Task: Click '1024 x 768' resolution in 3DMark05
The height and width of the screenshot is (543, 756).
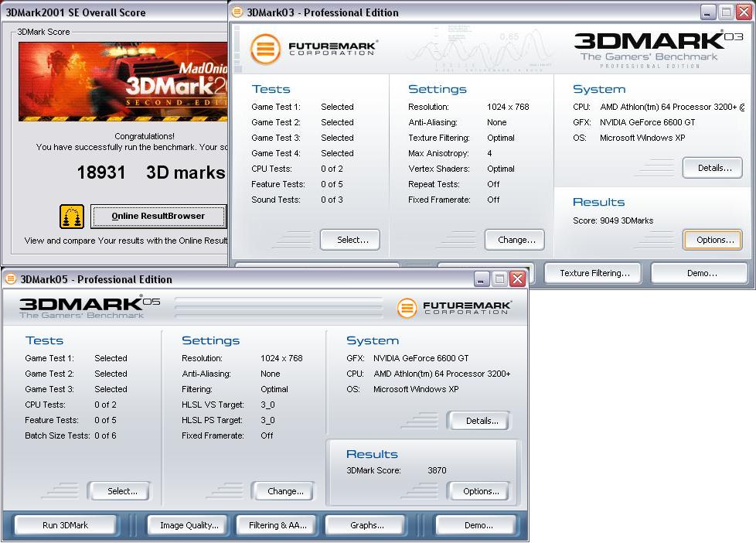Action: click(x=281, y=358)
